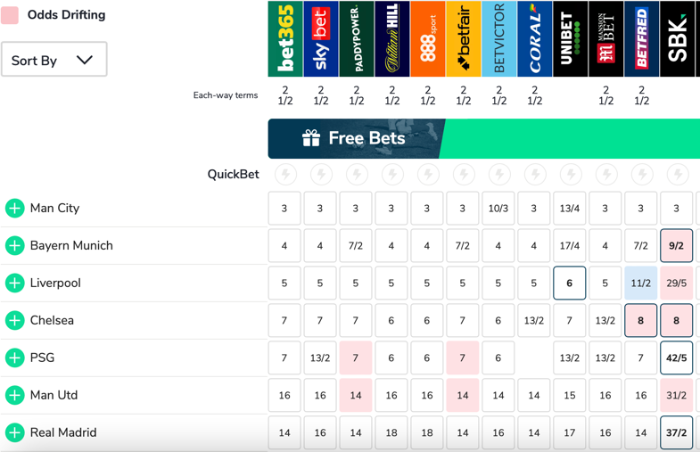The height and width of the screenshot is (452, 700).
Task: Expand the Man City row plus icon
Action: click(14, 208)
